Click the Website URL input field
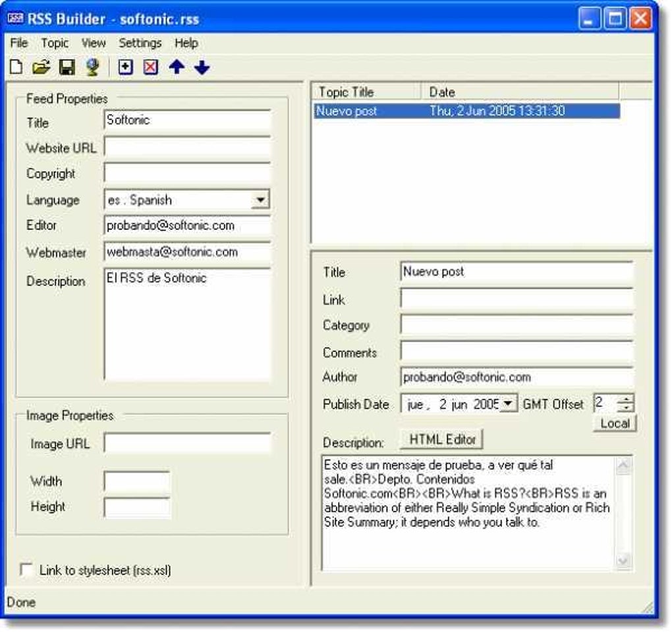This screenshot has width=672, height=632. (x=187, y=148)
